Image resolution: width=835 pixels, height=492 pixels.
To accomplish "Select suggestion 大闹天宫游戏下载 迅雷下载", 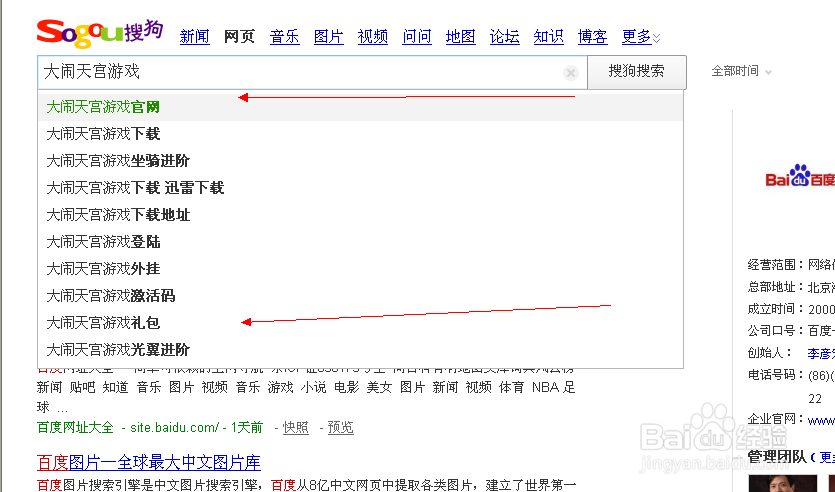I will (361, 187).
